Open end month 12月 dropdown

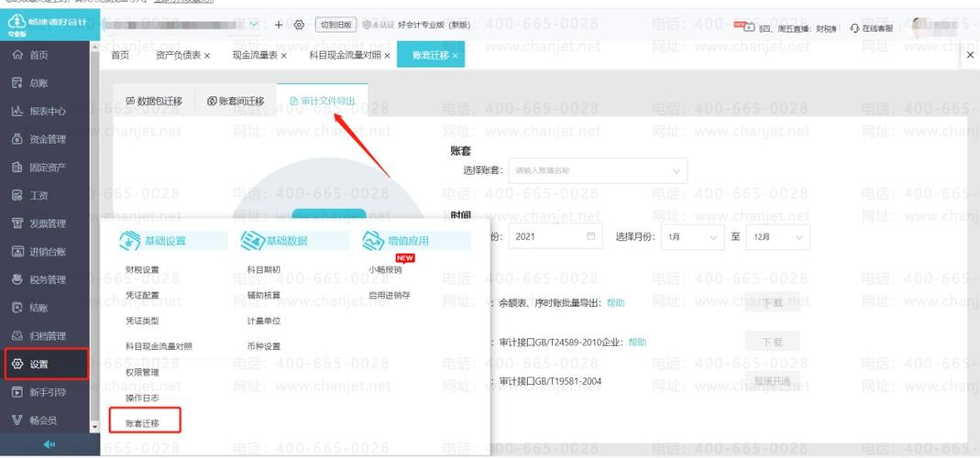(x=778, y=237)
